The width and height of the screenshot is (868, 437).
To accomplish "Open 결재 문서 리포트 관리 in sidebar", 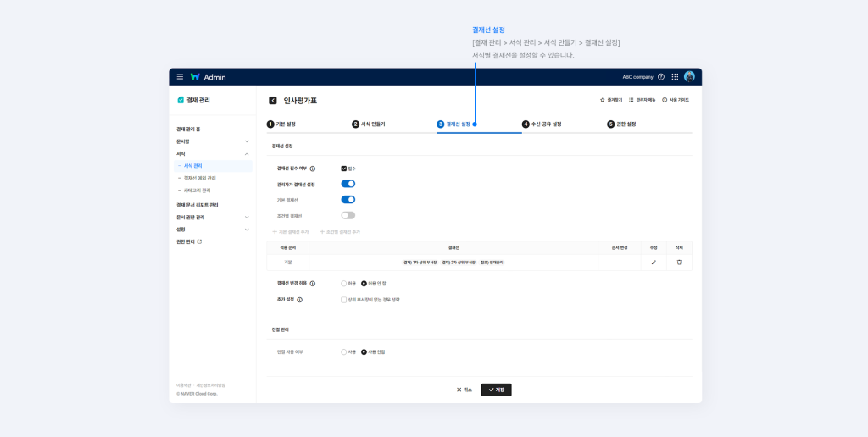I will click(x=197, y=205).
